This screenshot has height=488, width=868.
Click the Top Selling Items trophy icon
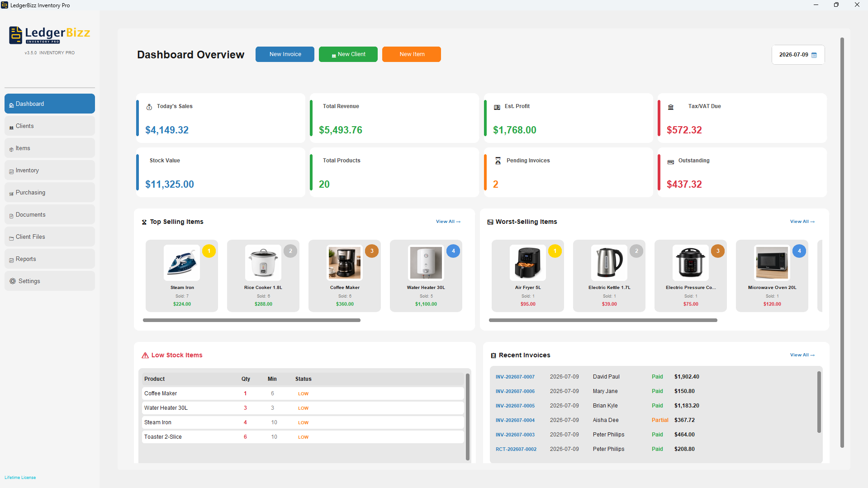pos(144,222)
